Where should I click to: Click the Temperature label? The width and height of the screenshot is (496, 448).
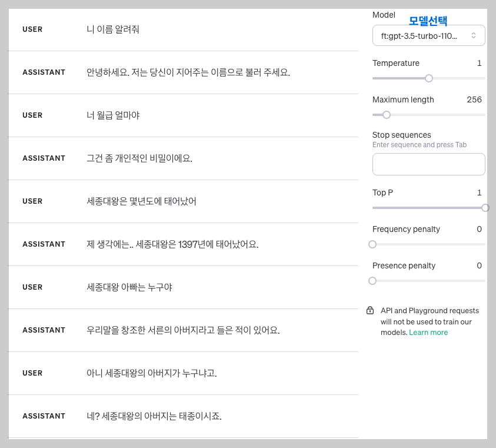[x=396, y=64]
